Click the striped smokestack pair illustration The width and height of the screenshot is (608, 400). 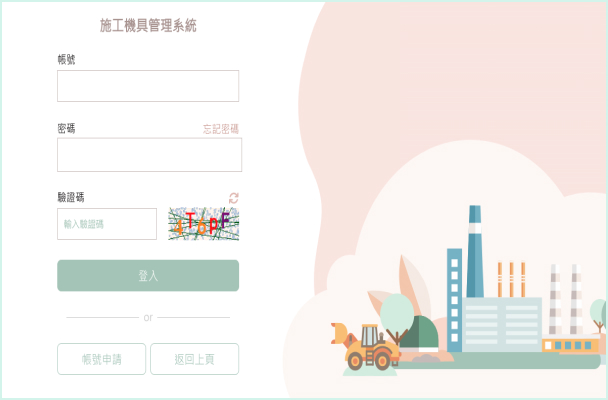[565, 299]
